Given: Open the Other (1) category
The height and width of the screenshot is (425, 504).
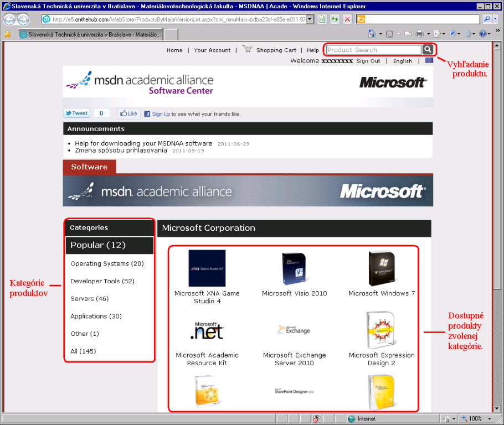Looking at the screenshot, I should [85, 334].
